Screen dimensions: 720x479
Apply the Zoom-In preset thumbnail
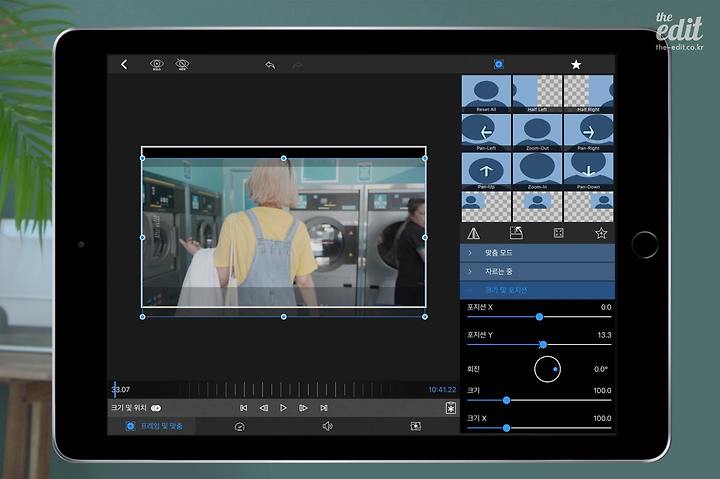tap(537, 171)
